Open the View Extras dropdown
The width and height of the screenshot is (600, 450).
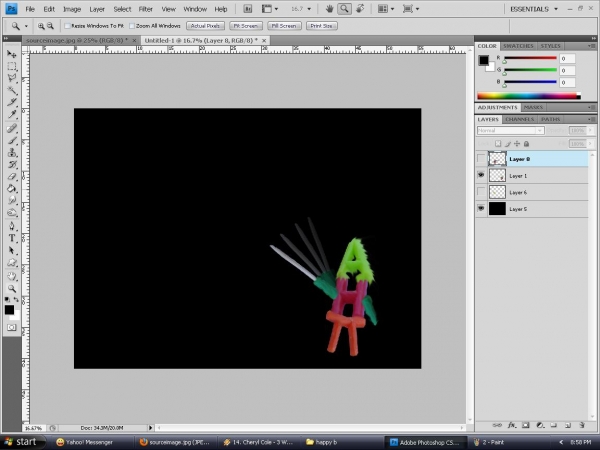[x=270, y=9]
